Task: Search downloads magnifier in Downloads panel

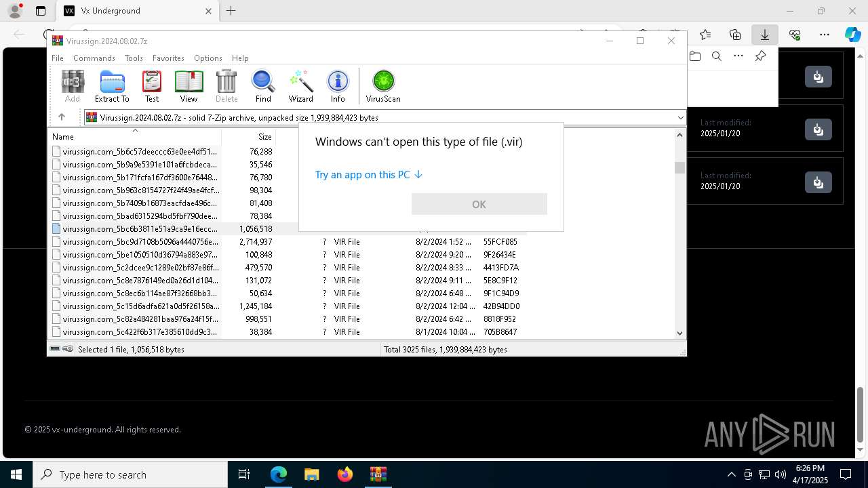Action: click(717, 56)
